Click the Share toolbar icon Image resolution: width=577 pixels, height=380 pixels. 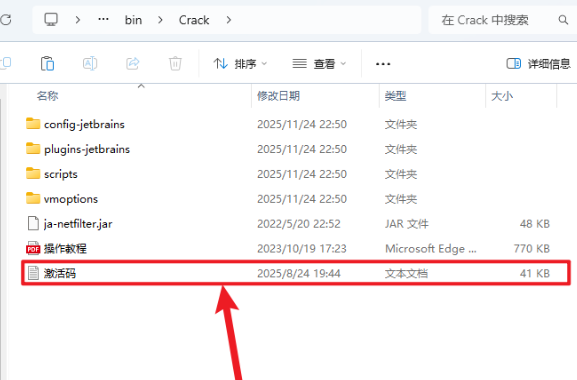click(x=132, y=64)
